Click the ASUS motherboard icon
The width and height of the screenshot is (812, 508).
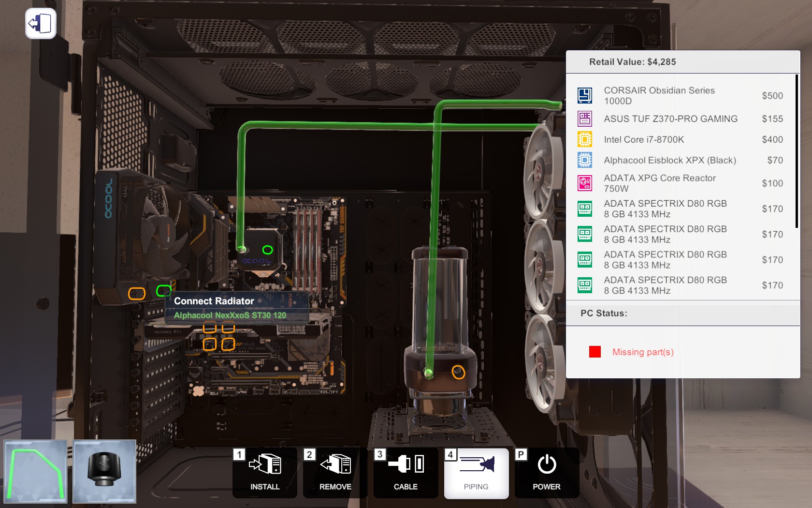585,119
